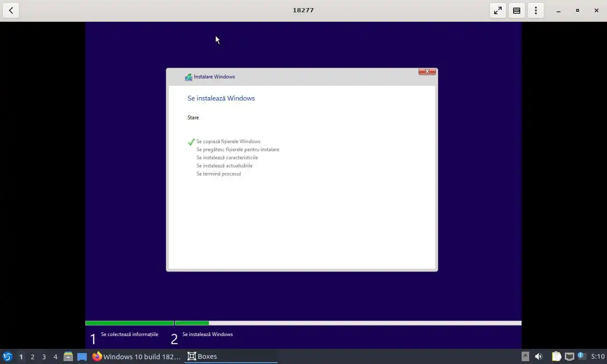Open the volume control tray icon
This screenshot has height=364, width=607.
[x=539, y=356]
